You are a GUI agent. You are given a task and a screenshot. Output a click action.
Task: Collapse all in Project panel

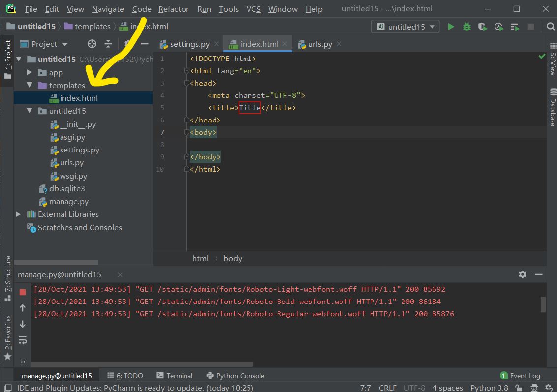108,44
